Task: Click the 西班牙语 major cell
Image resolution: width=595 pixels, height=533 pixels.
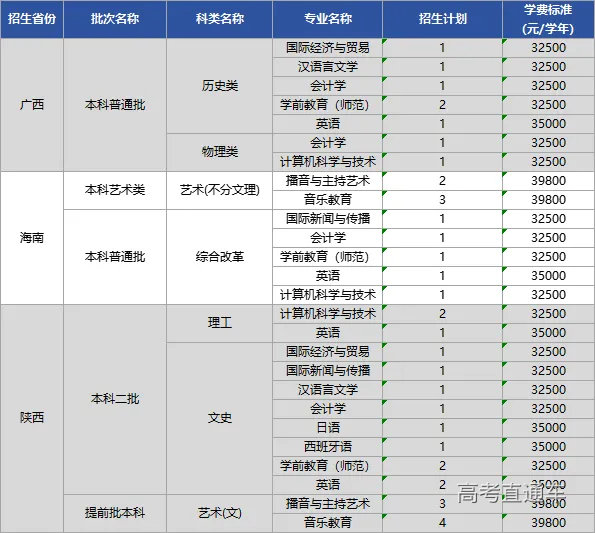Action: coord(327,447)
